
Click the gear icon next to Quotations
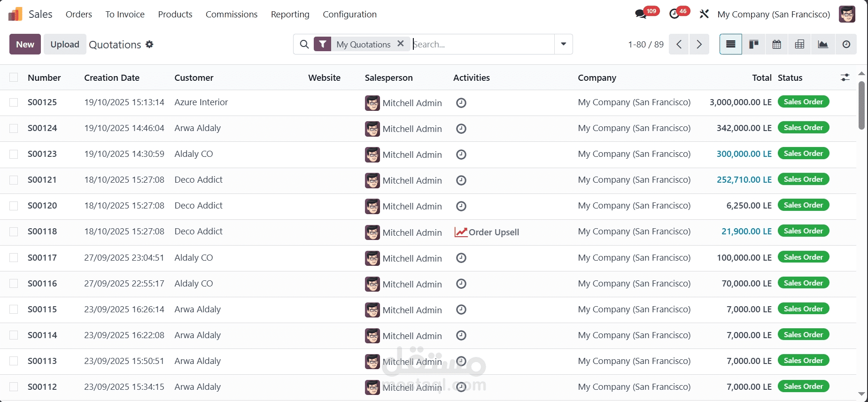click(149, 44)
